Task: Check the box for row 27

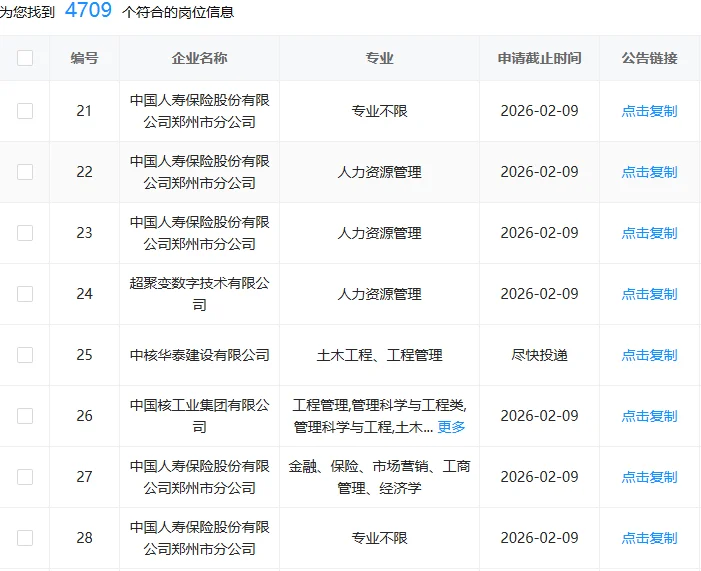Action: (x=25, y=477)
